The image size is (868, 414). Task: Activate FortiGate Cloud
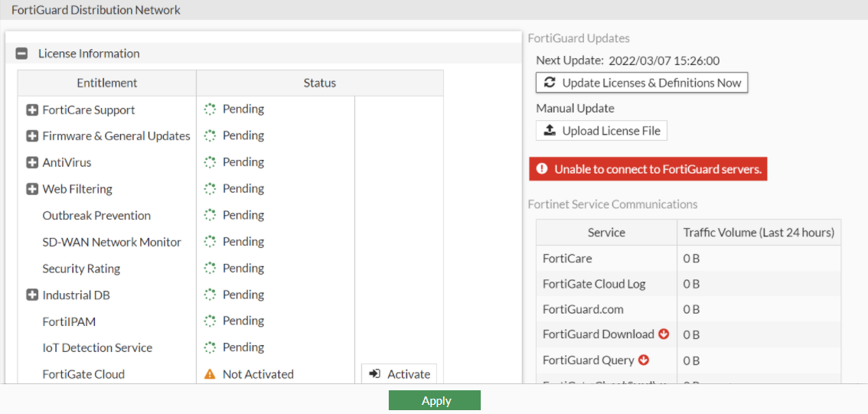(399, 374)
